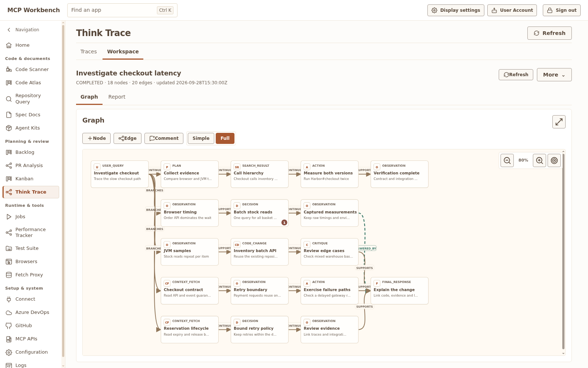Select the Investigate checkout node

click(120, 174)
